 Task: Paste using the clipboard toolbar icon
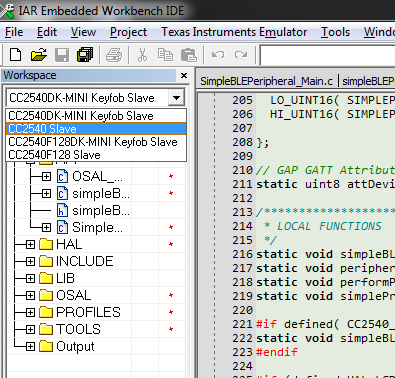(189, 55)
